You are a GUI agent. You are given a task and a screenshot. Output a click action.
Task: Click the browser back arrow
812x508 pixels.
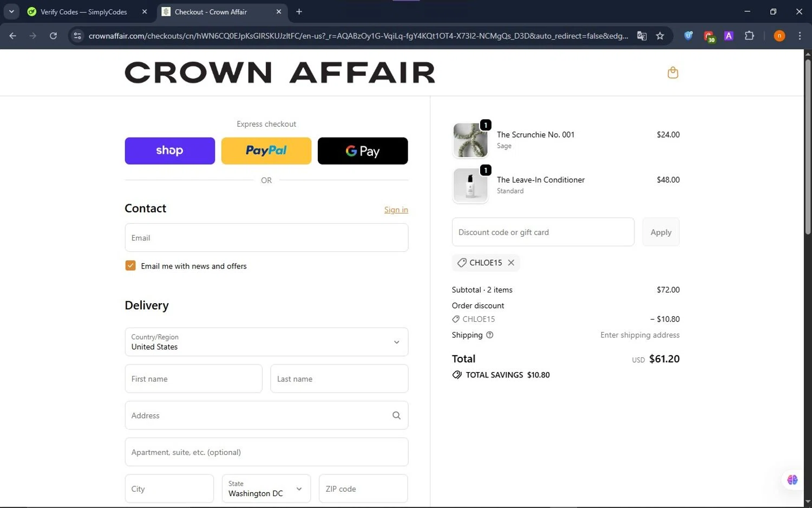[x=13, y=36]
